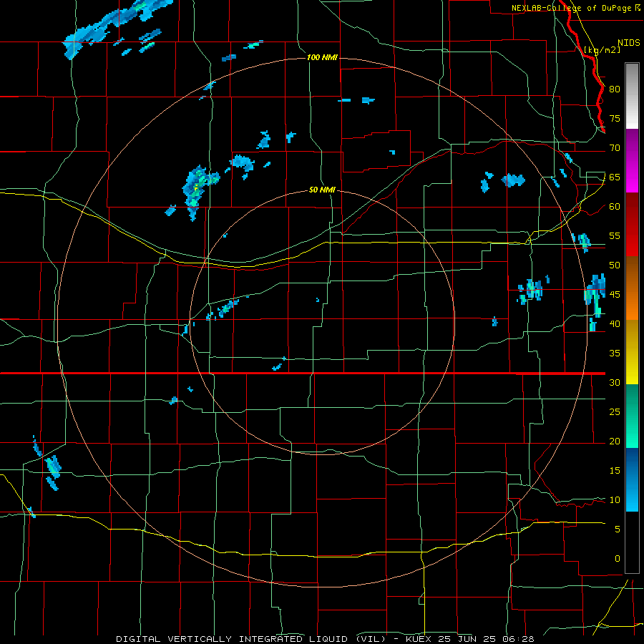Click the 0 value on the VIL scale
This screenshot has width=644, height=644.
tap(618, 559)
